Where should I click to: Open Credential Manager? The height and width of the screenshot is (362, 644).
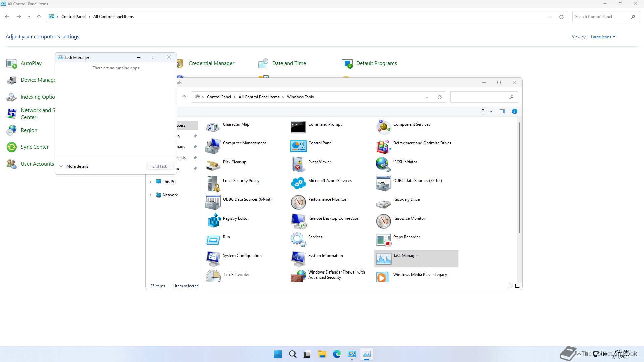[x=211, y=63]
